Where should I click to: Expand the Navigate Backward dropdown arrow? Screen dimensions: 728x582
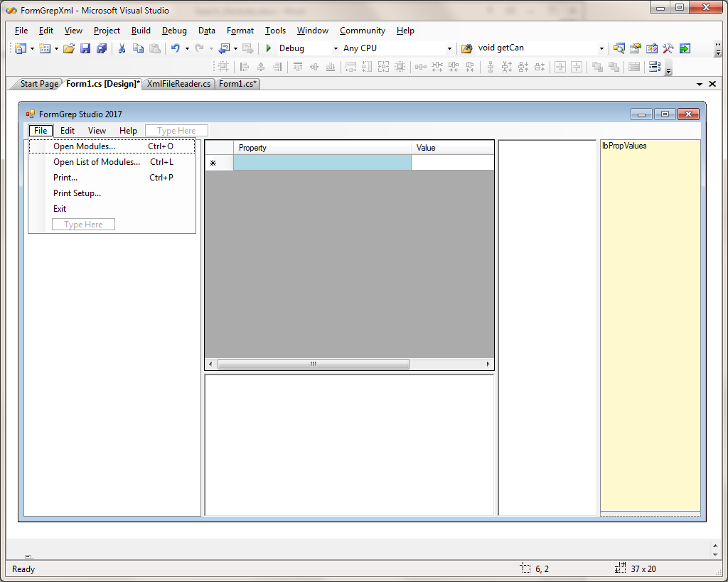click(x=236, y=48)
